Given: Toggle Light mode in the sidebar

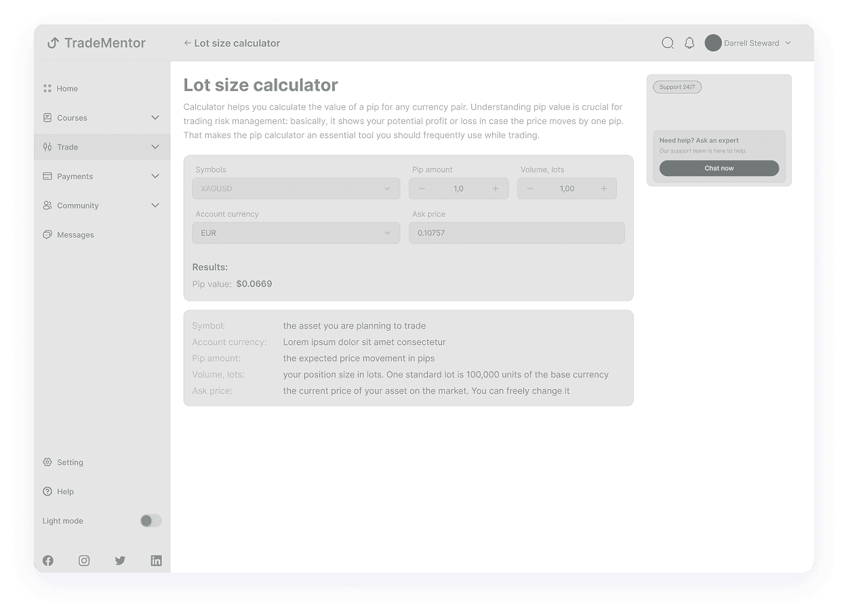Looking at the screenshot, I should 150,520.
